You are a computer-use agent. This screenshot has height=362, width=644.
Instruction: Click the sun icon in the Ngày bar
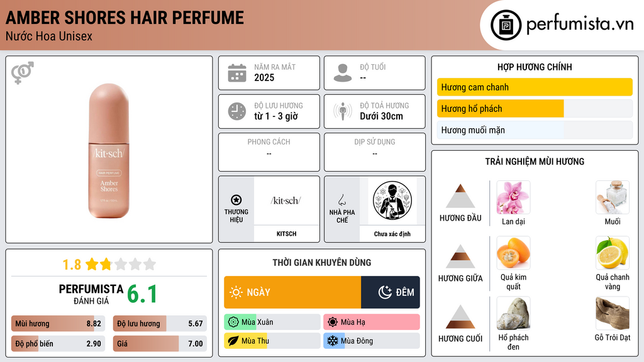(236, 292)
